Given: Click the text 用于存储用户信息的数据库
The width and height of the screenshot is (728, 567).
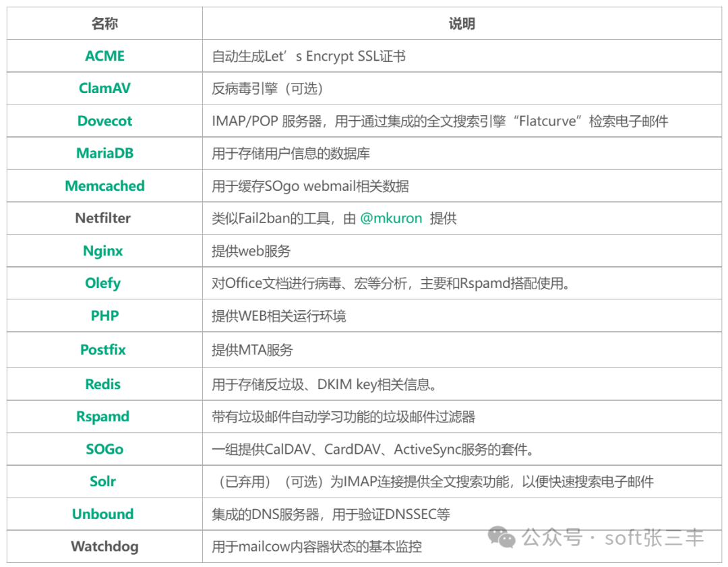Looking at the screenshot, I should point(291,154).
